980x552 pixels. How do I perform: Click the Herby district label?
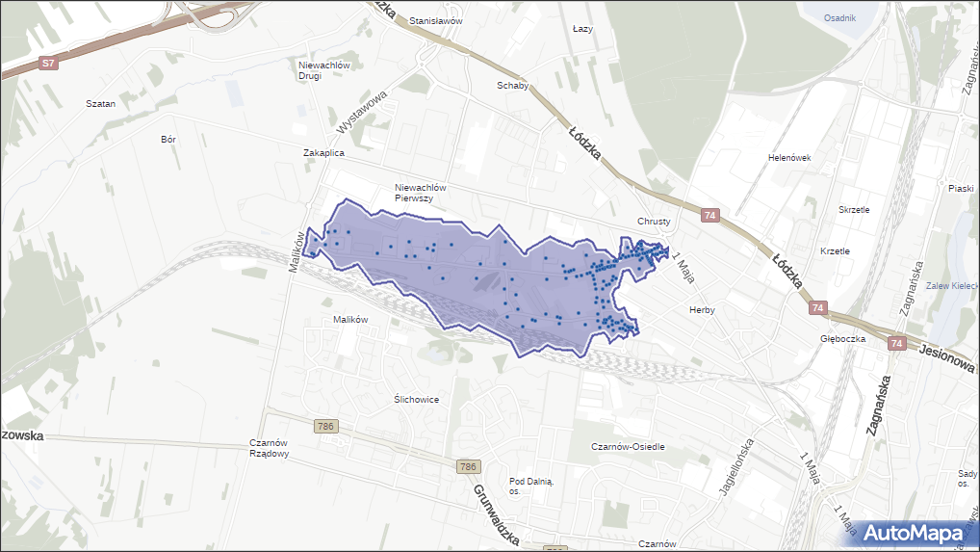click(x=702, y=310)
